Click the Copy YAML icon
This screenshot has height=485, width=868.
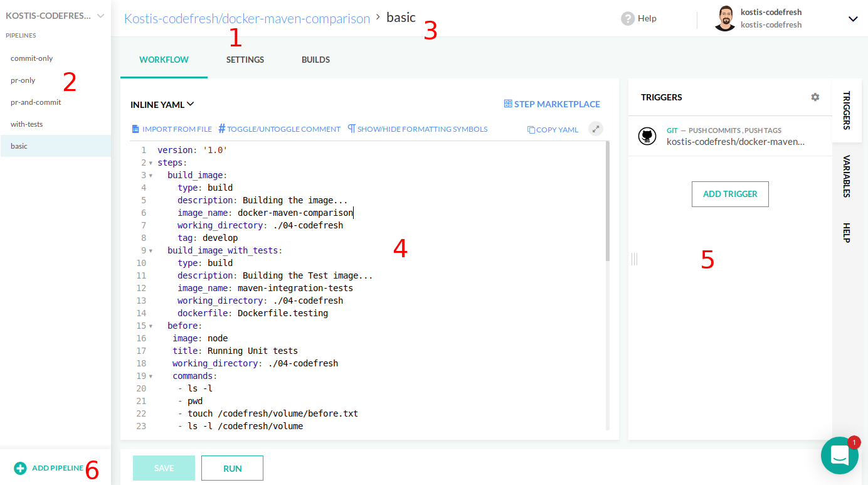531,130
